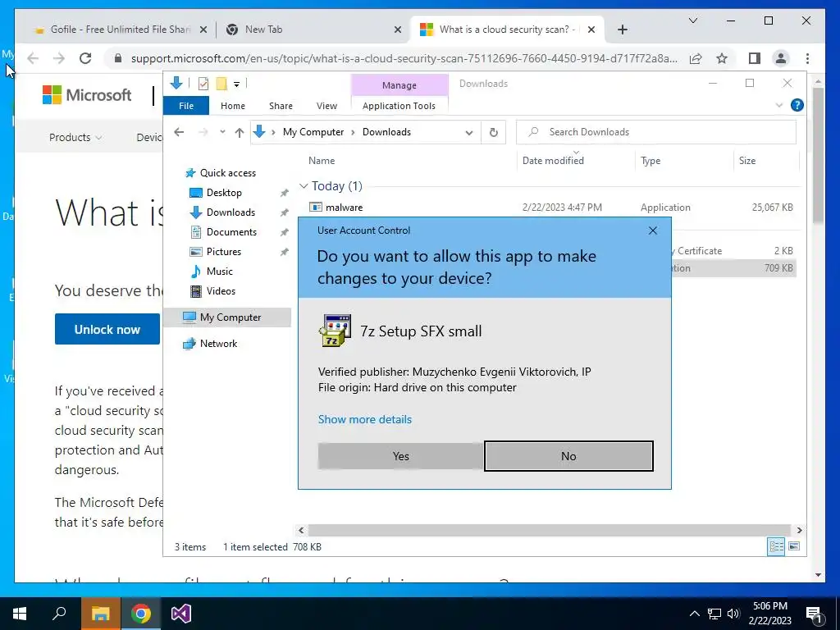Expand Products menu on Microsoft page

point(75,138)
